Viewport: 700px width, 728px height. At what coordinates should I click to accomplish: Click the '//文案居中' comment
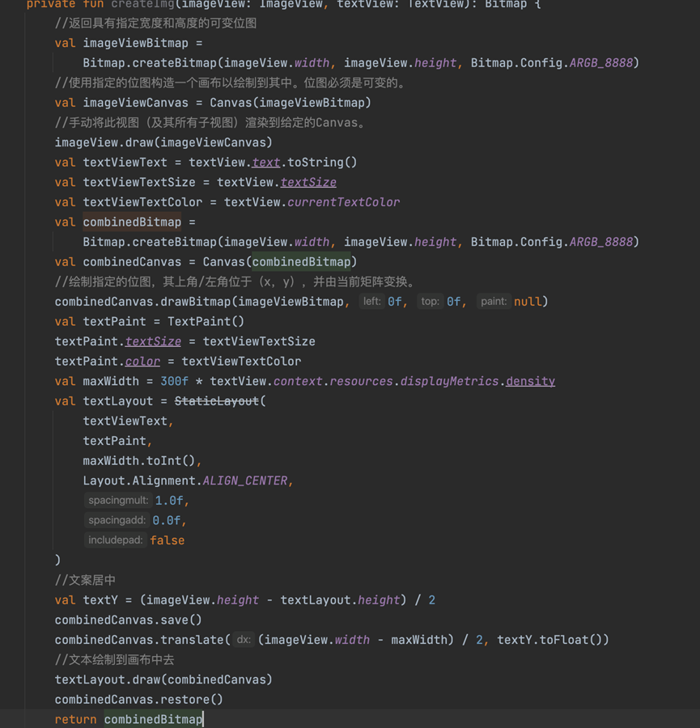pyautogui.click(x=85, y=580)
